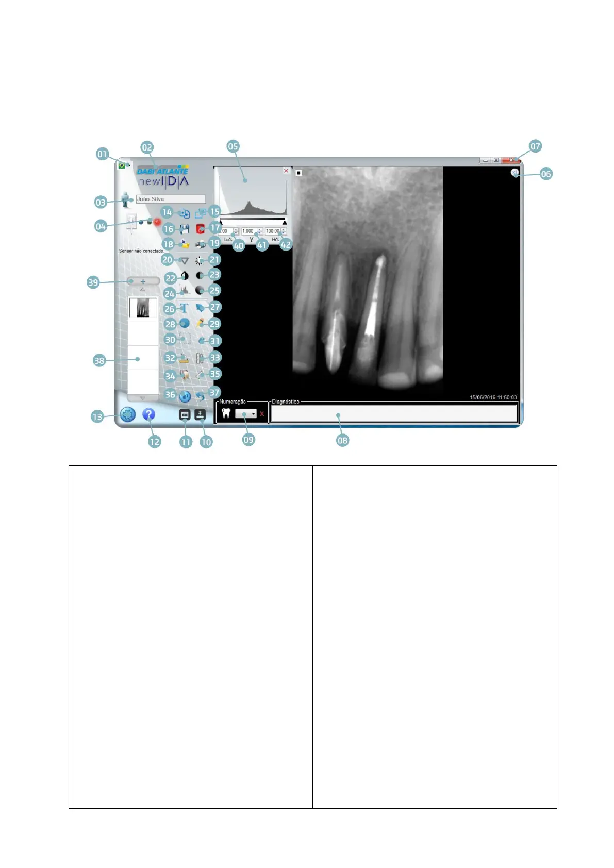Open the Brazil flag language dropdown

click(x=123, y=165)
